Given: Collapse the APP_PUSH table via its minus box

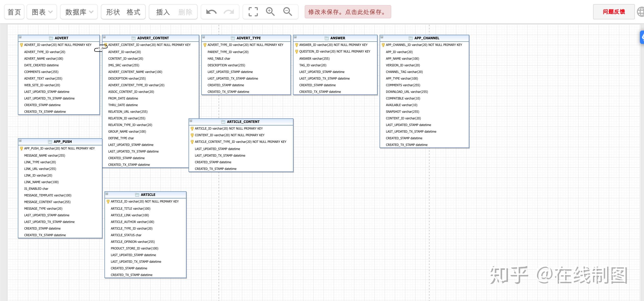Looking at the screenshot, I should [20, 141].
